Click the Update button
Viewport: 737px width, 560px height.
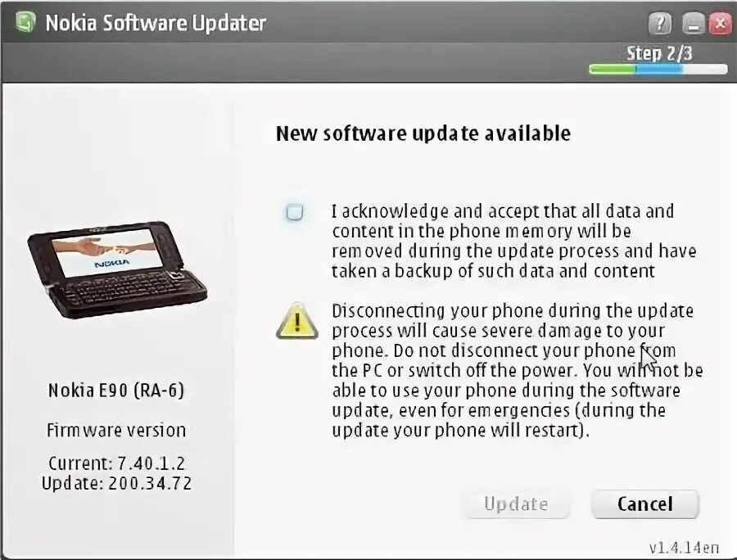(517, 504)
